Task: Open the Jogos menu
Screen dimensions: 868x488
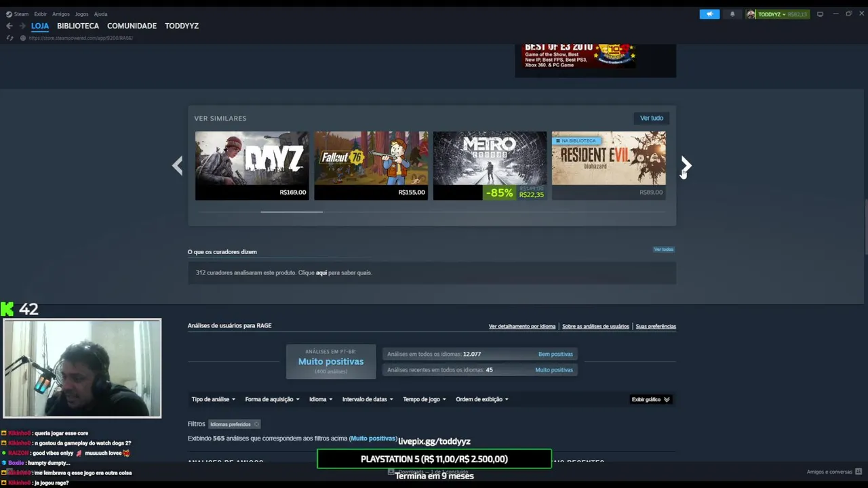Action: pyautogui.click(x=81, y=14)
